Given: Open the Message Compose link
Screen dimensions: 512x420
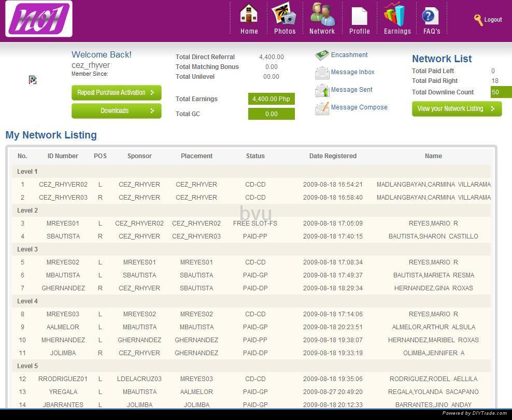Looking at the screenshot, I should [359, 107].
